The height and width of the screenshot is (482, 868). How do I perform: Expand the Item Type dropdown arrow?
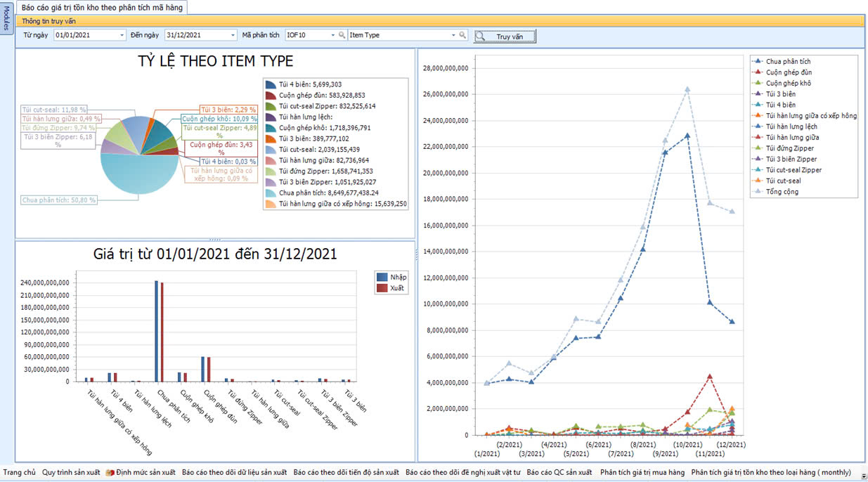click(x=453, y=35)
